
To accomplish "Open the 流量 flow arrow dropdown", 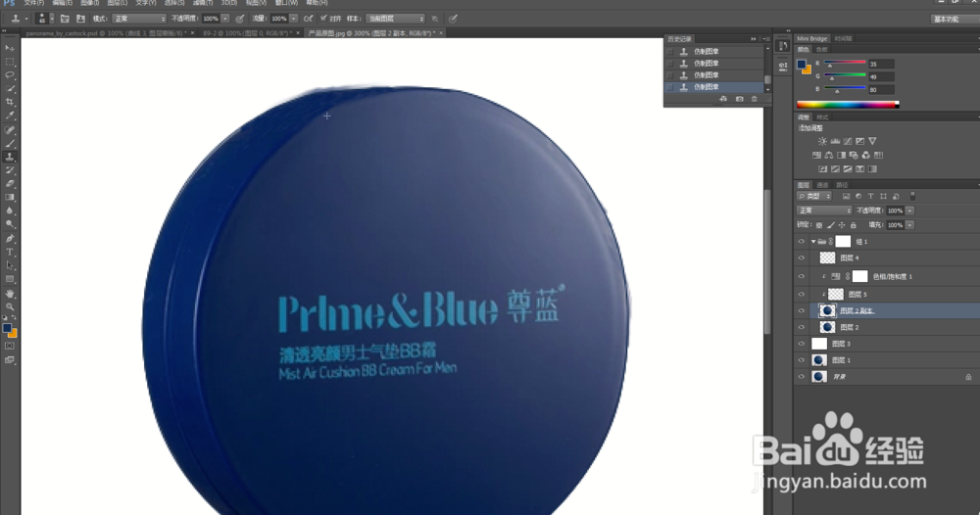I will point(294,19).
